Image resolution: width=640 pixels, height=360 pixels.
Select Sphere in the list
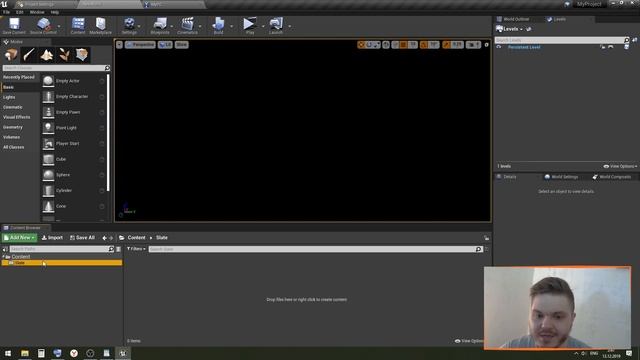click(74, 175)
